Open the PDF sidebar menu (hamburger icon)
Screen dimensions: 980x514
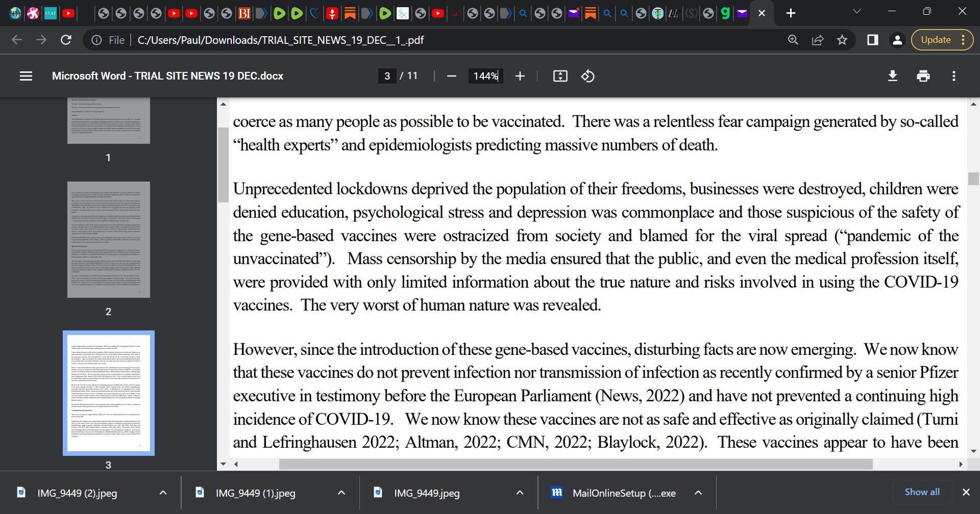coord(26,76)
